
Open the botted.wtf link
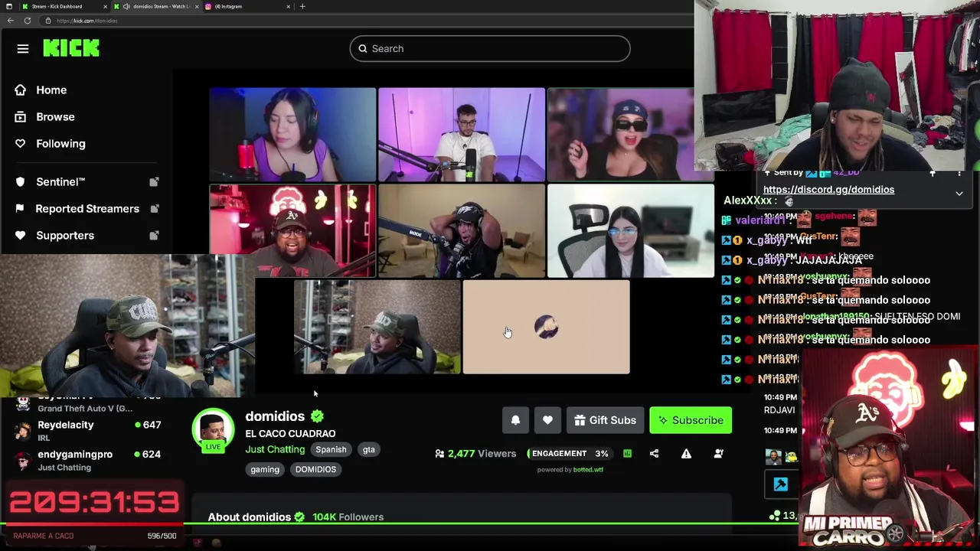coord(588,470)
